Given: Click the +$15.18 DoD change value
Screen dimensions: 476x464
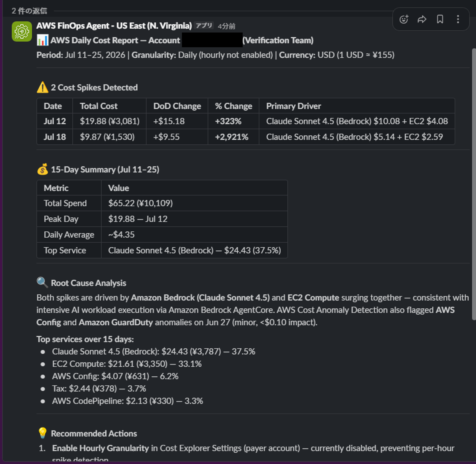Looking at the screenshot, I should 169,121.
